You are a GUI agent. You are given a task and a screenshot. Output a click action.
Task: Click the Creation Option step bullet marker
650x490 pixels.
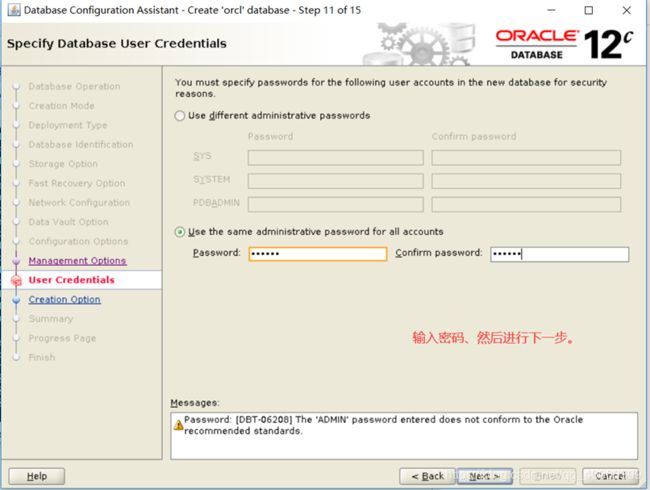tap(16, 300)
